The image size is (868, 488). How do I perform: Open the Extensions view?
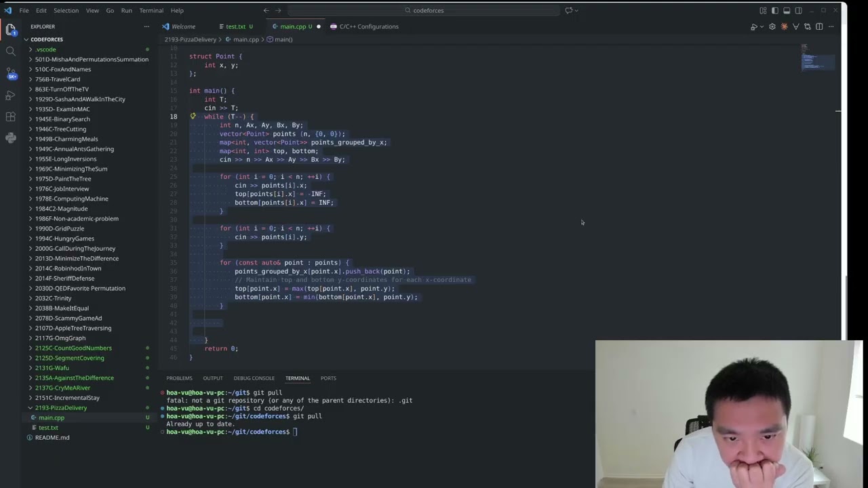coord(10,117)
